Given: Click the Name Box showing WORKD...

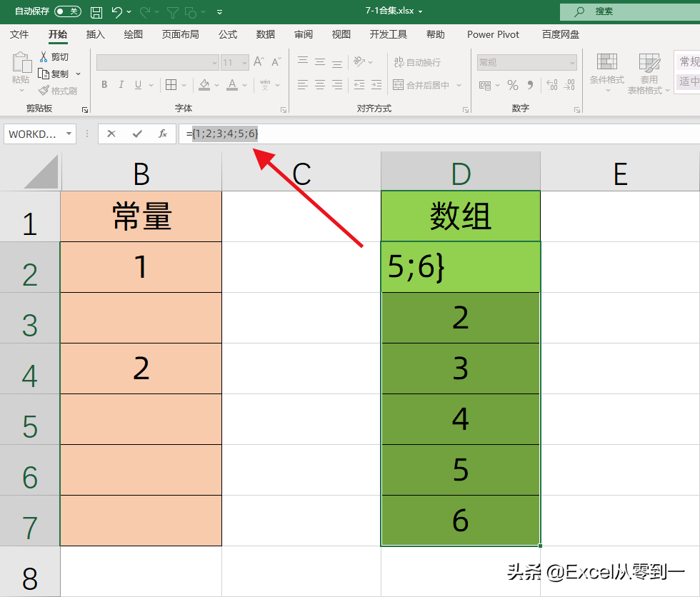Looking at the screenshot, I should point(40,134).
